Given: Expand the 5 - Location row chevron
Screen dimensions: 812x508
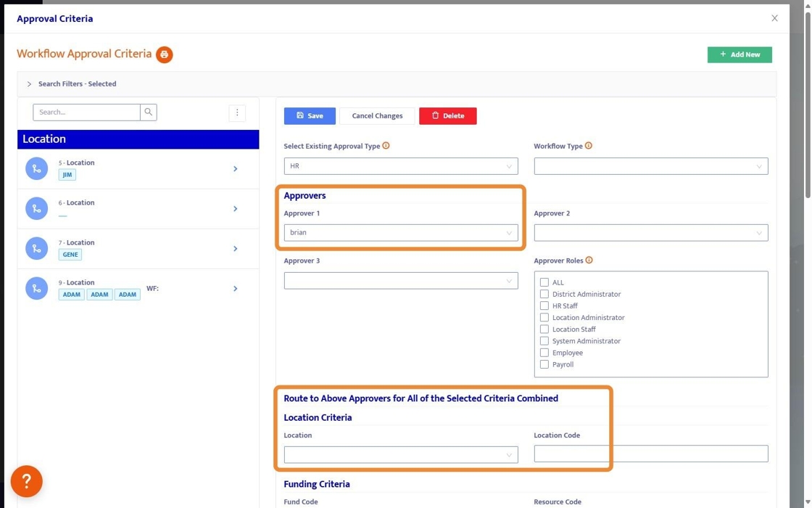Looking at the screenshot, I should pos(235,169).
